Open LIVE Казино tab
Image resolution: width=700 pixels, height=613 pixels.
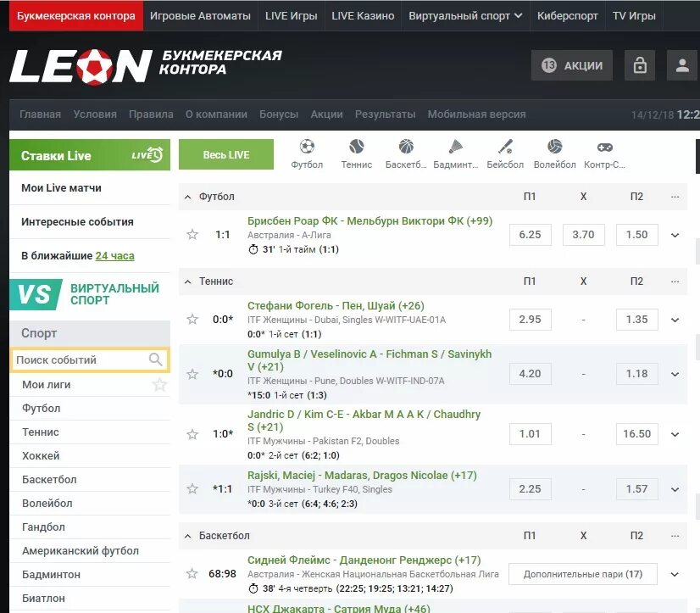click(363, 15)
